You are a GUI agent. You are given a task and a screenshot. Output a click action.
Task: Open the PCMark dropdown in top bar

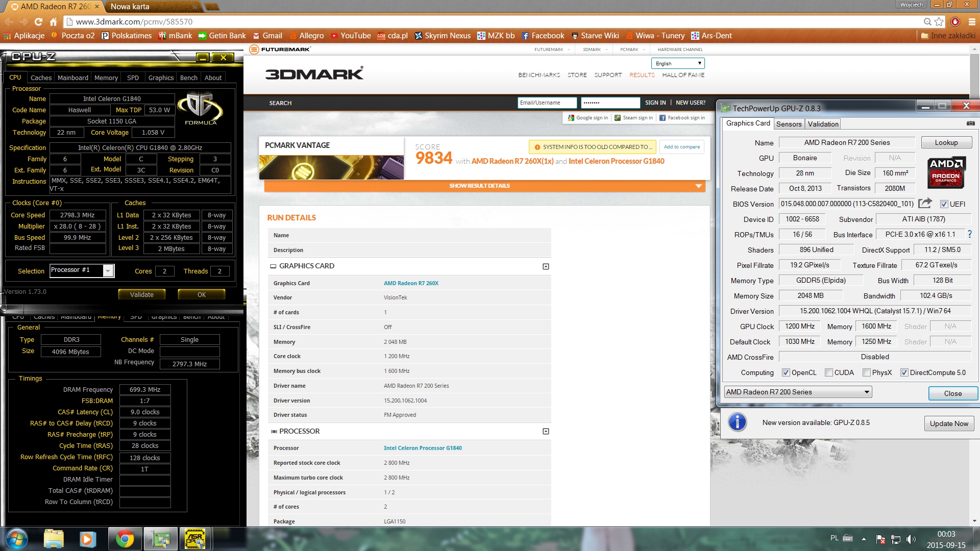coord(632,49)
